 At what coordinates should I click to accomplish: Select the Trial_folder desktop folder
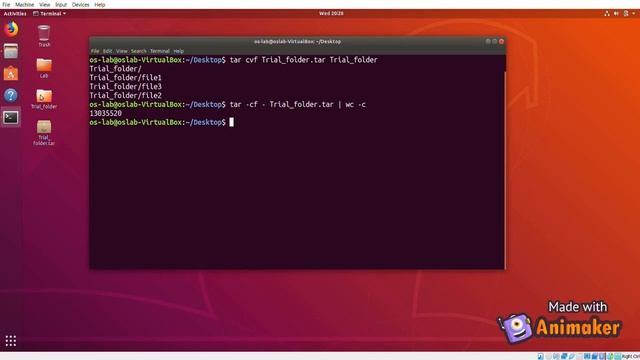44,99
